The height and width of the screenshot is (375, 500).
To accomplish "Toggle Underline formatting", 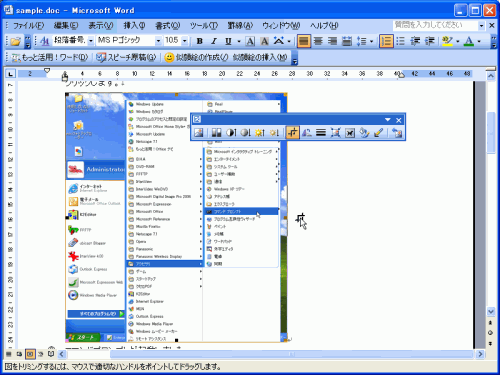I will 228,41.
